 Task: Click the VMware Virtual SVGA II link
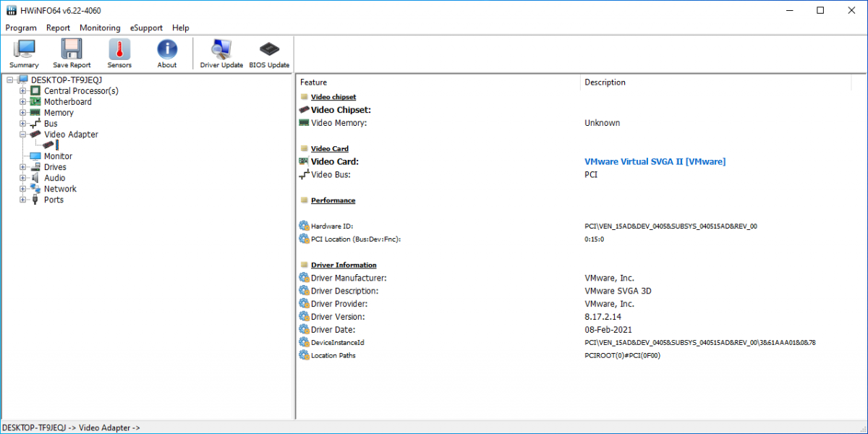click(655, 162)
